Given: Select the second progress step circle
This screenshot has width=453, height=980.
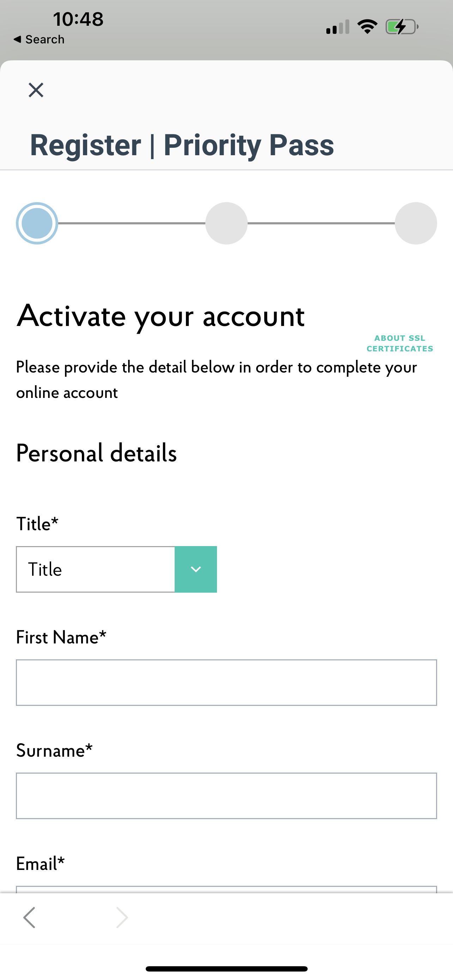Looking at the screenshot, I should tap(226, 223).
